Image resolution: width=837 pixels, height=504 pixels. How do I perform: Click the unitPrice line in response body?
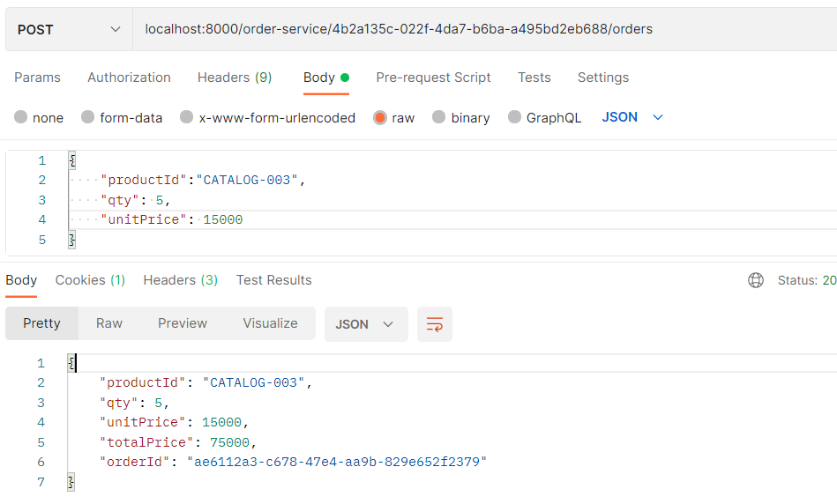click(x=174, y=422)
